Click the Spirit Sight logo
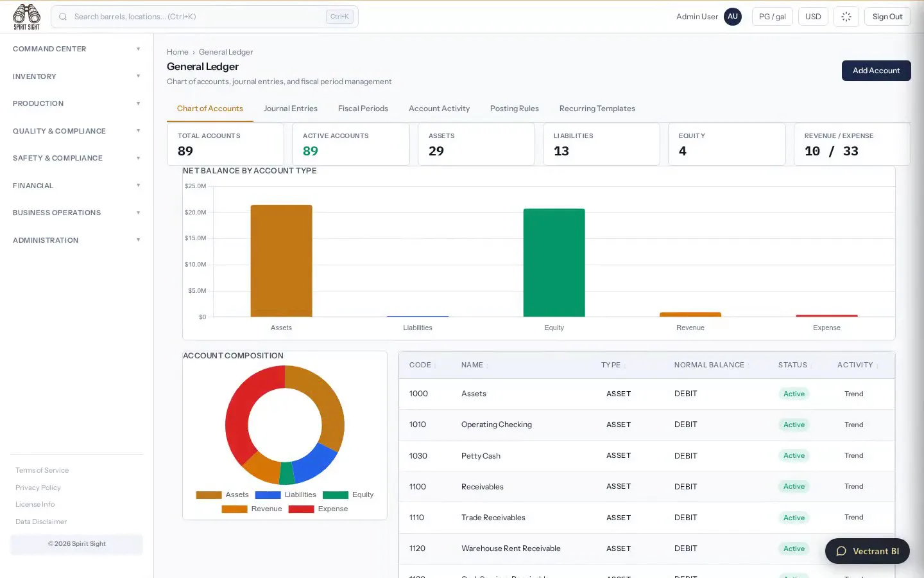 click(26, 17)
